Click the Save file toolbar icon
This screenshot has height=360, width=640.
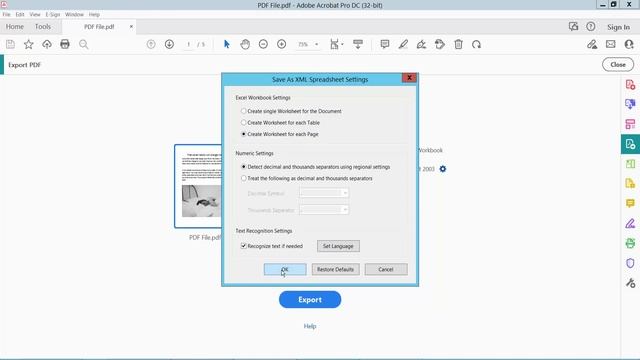coord(11,44)
